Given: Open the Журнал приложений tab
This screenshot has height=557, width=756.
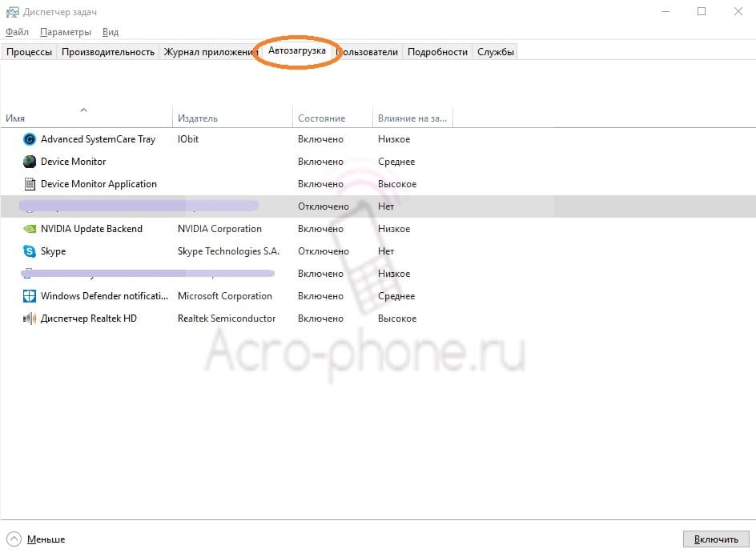Looking at the screenshot, I should click(209, 52).
